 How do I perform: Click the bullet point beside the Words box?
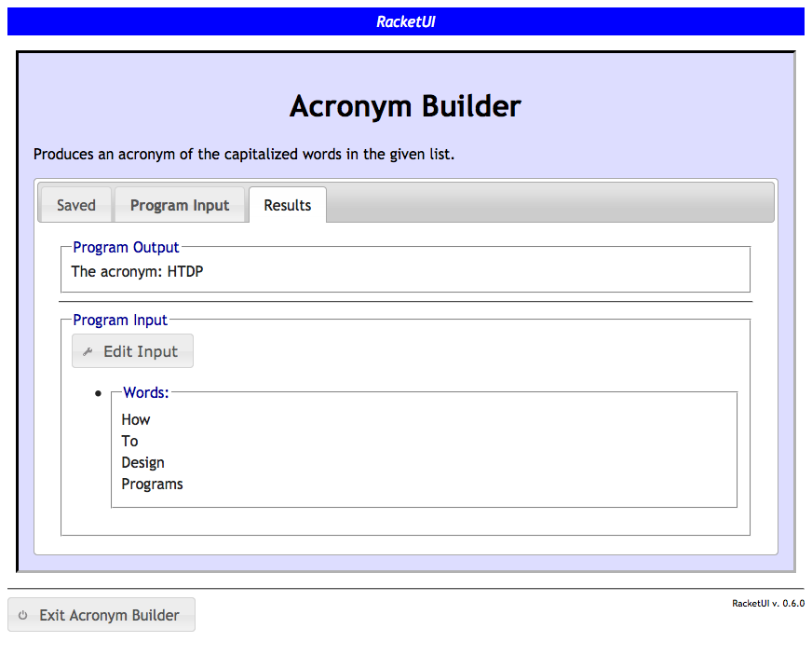pos(99,393)
